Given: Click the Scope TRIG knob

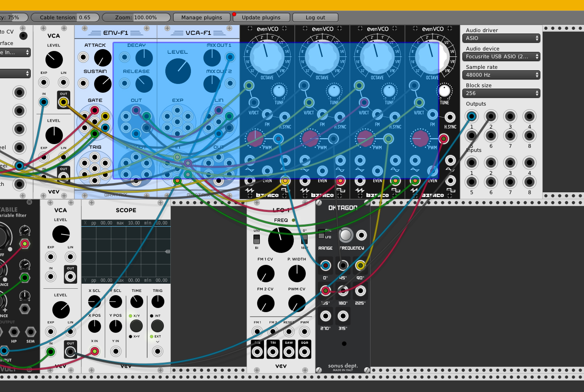Looking at the screenshot, I should tap(157, 302).
